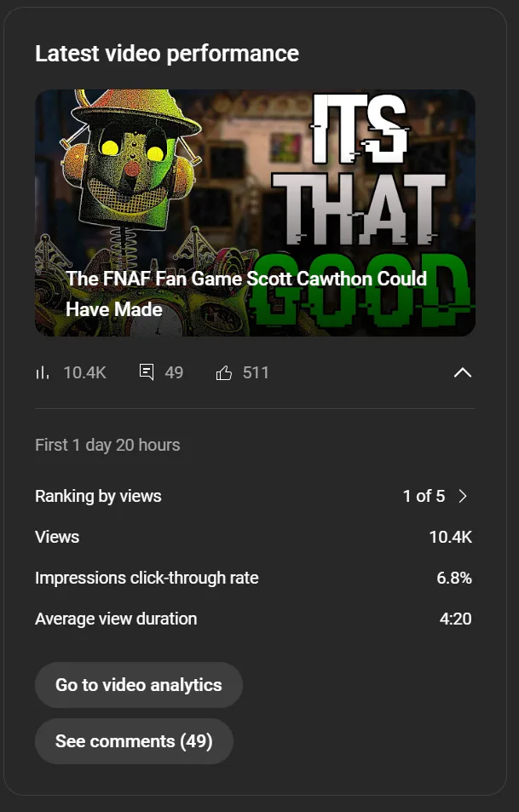Collapse the video stats with the up chevron

(x=463, y=372)
